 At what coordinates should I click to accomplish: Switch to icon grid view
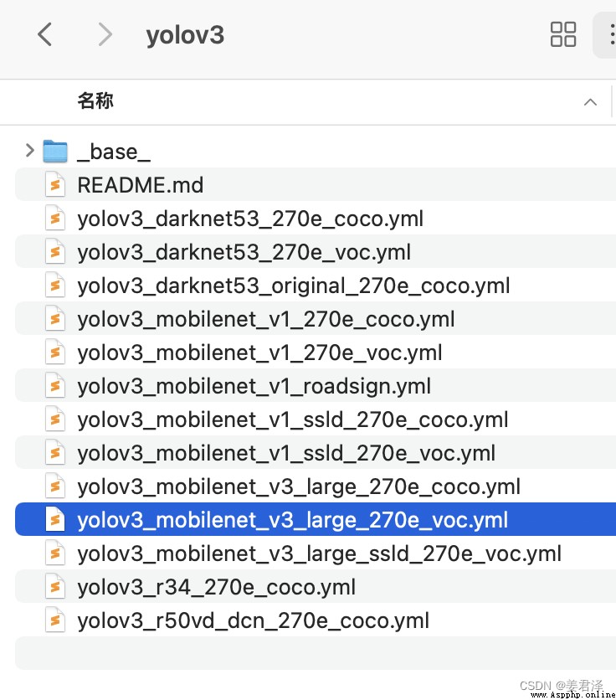(x=563, y=34)
